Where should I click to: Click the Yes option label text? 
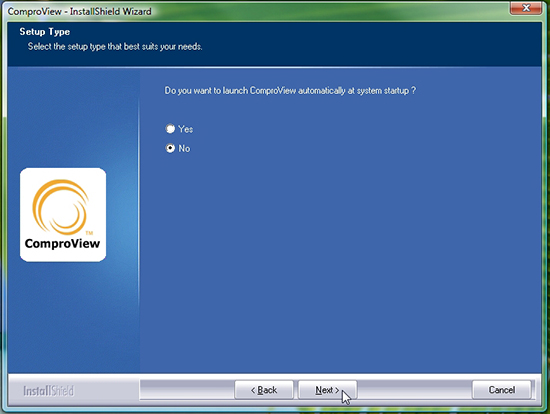coord(186,129)
